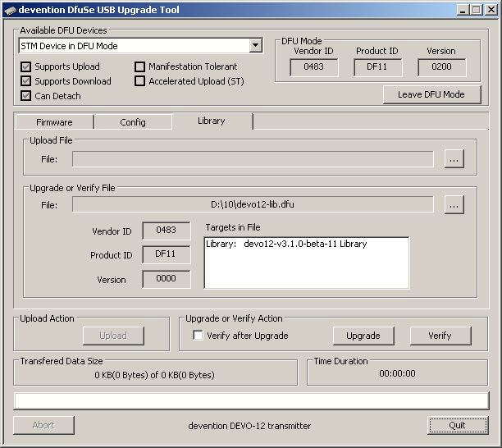Switch to the Firmware tab

pyautogui.click(x=54, y=122)
